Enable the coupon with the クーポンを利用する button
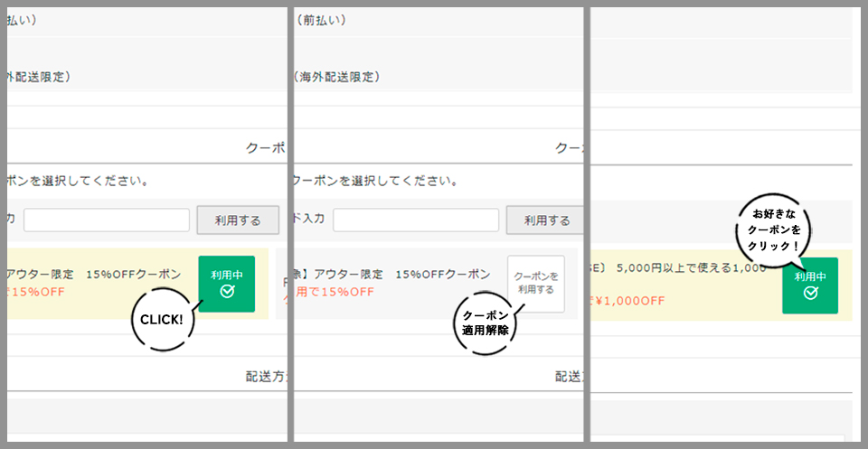Screen dimensions: 868x449 (x=535, y=284)
